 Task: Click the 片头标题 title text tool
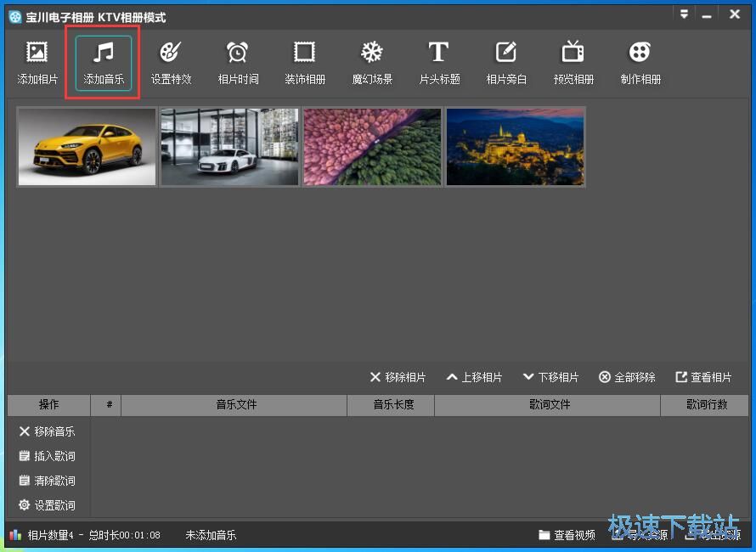(x=438, y=54)
